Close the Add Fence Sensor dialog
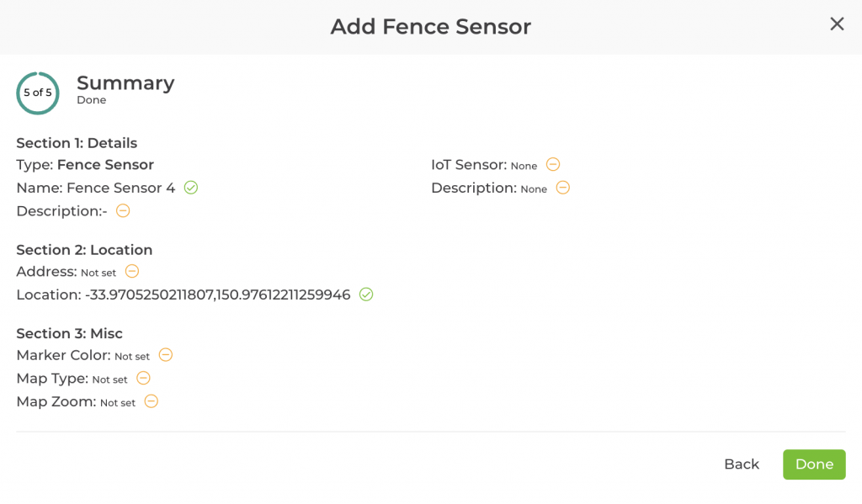The width and height of the screenshot is (862, 504). click(x=837, y=24)
